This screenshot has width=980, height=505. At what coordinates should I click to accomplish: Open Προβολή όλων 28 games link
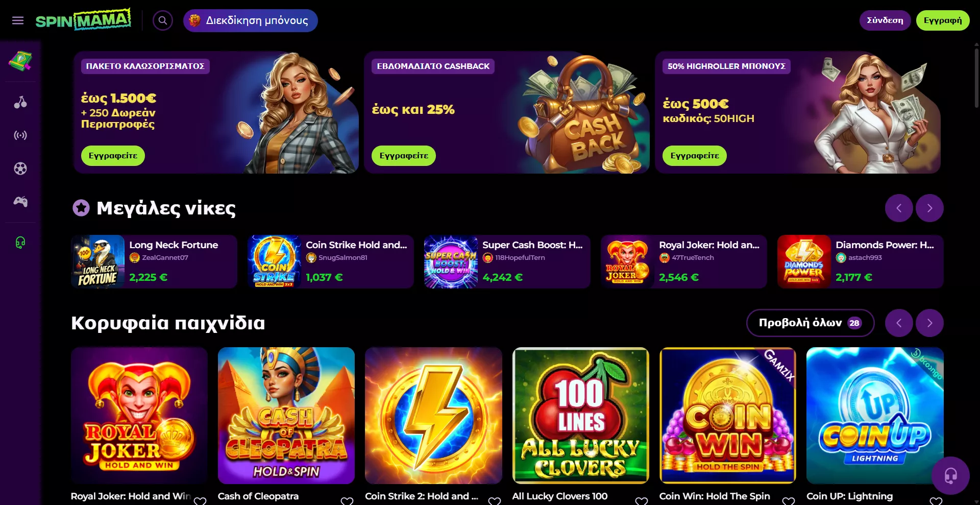pyautogui.click(x=810, y=323)
